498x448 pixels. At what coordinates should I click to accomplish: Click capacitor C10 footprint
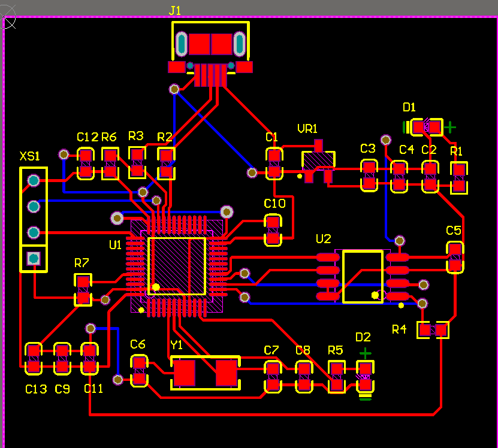click(273, 228)
